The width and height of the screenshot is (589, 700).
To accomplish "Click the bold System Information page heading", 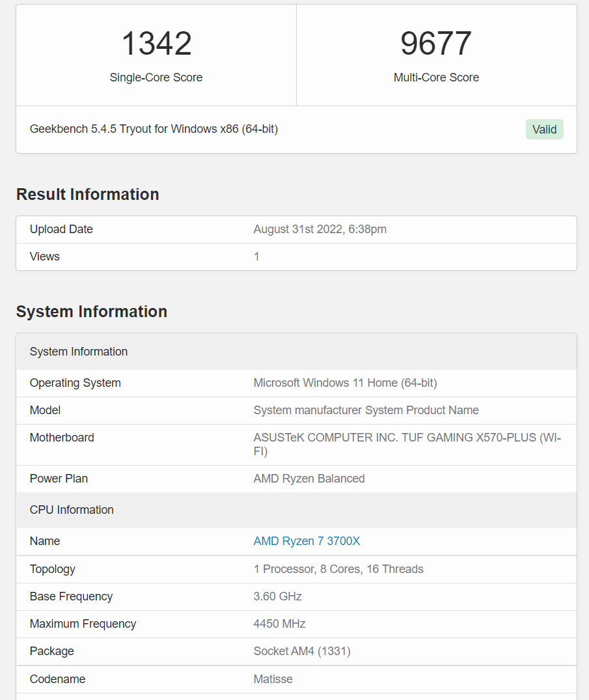I will tap(92, 312).
